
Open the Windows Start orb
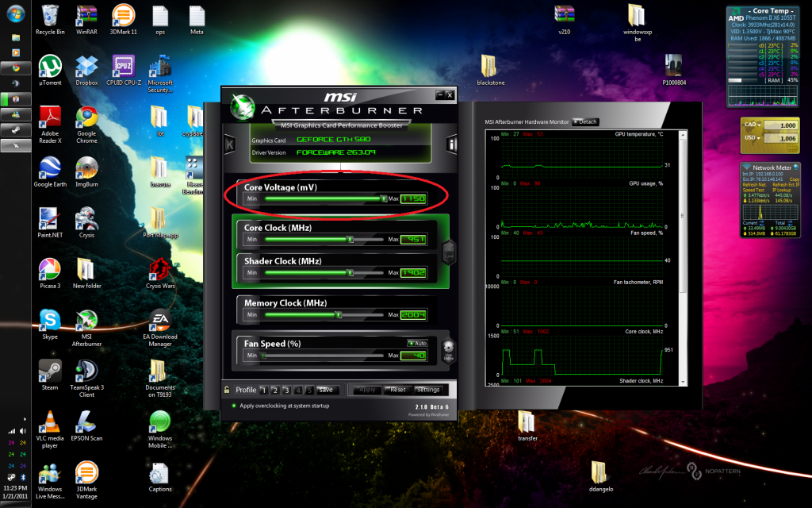pyautogui.click(x=16, y=14)
